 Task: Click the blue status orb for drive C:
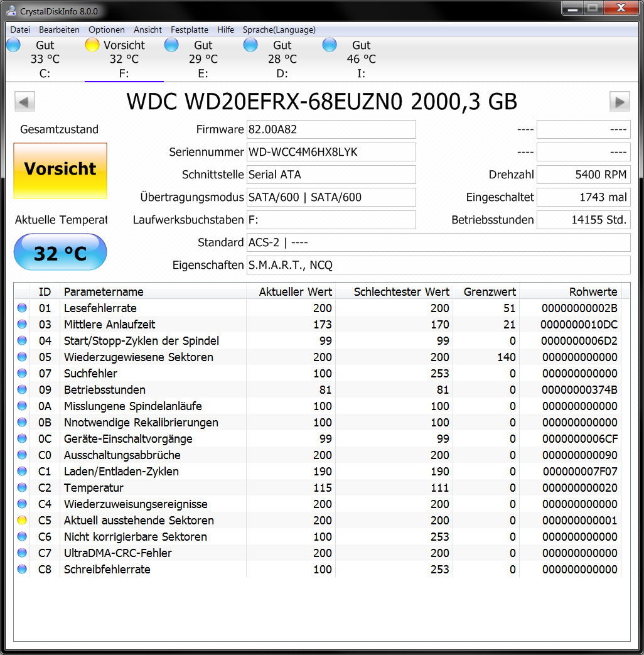(x=13, y=45)
